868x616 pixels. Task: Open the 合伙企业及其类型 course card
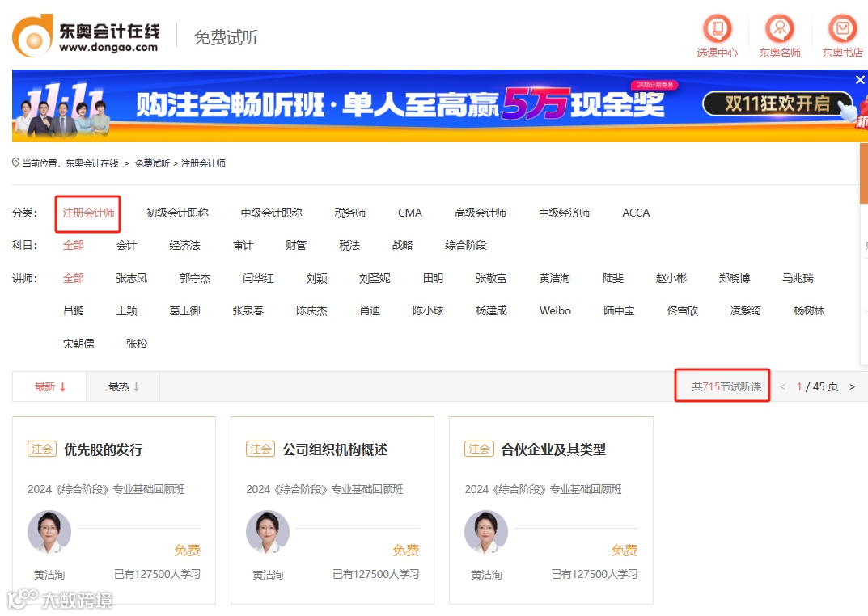(x=551, y=510)
